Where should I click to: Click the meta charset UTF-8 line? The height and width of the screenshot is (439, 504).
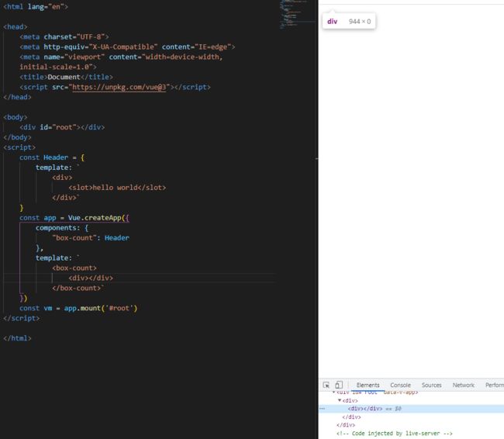point(64,37)
